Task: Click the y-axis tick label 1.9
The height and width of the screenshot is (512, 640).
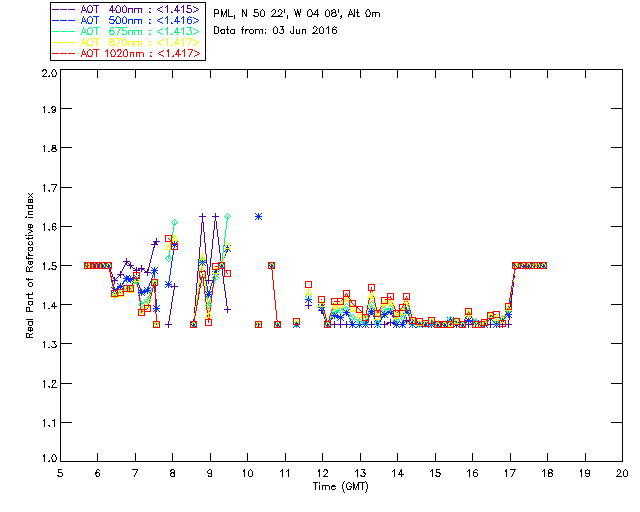Action: point(49,109)
